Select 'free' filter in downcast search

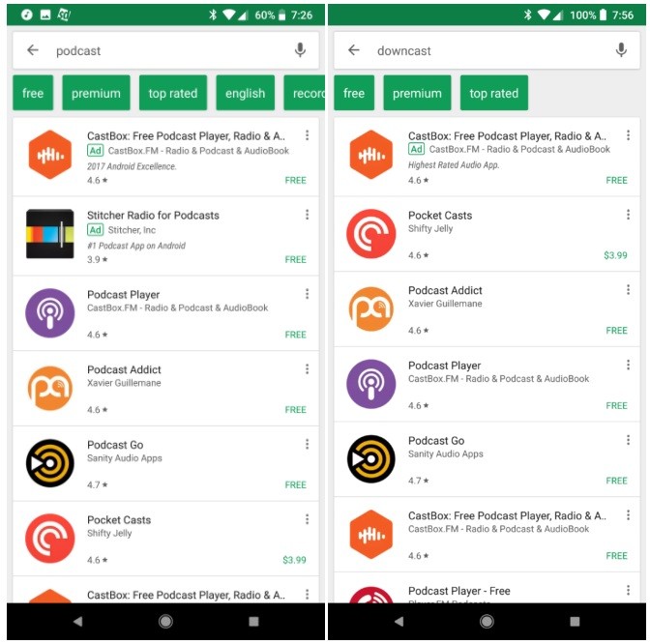[354, 93]
